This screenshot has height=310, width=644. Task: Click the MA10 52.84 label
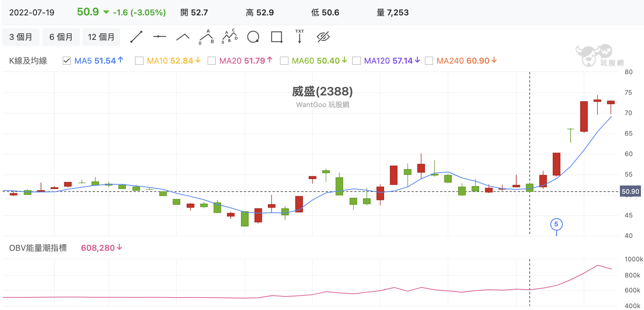174,61
